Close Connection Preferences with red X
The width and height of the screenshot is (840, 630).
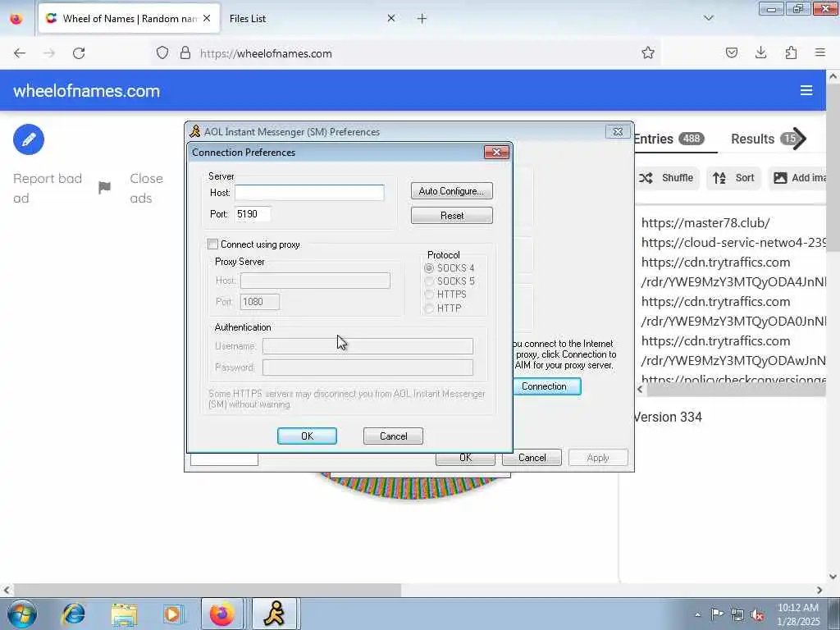tap(496, 152)
